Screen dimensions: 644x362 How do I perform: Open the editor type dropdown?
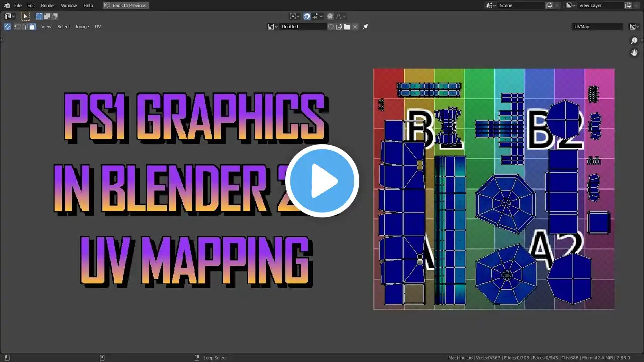pyautogui.click(x=10, y=16)
